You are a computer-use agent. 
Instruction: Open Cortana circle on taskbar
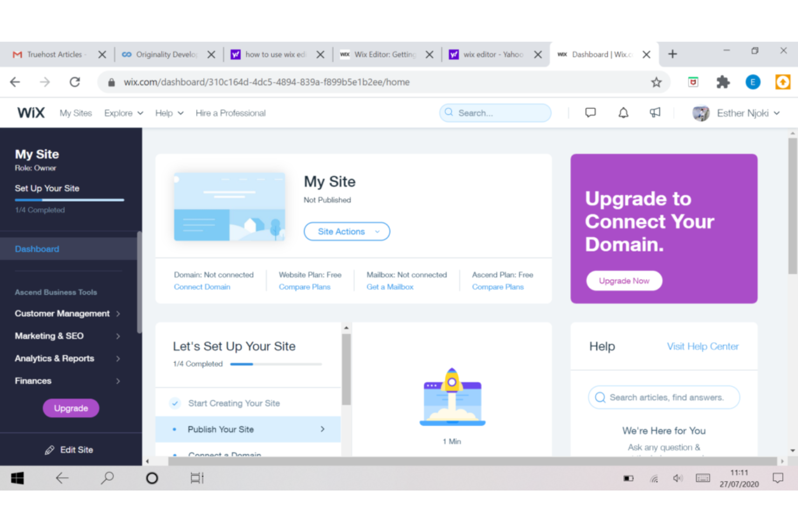click(x=152, y=478)
